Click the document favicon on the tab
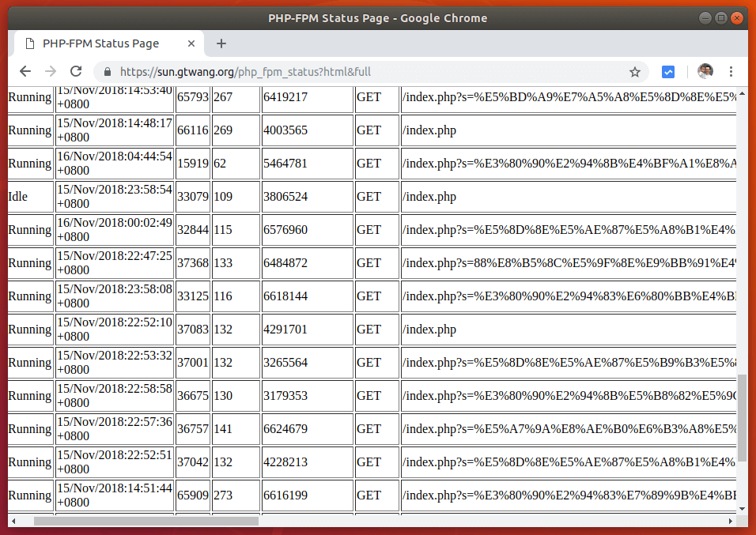The width and height of the screenshot is (756, 535). [x=31, y=43]
